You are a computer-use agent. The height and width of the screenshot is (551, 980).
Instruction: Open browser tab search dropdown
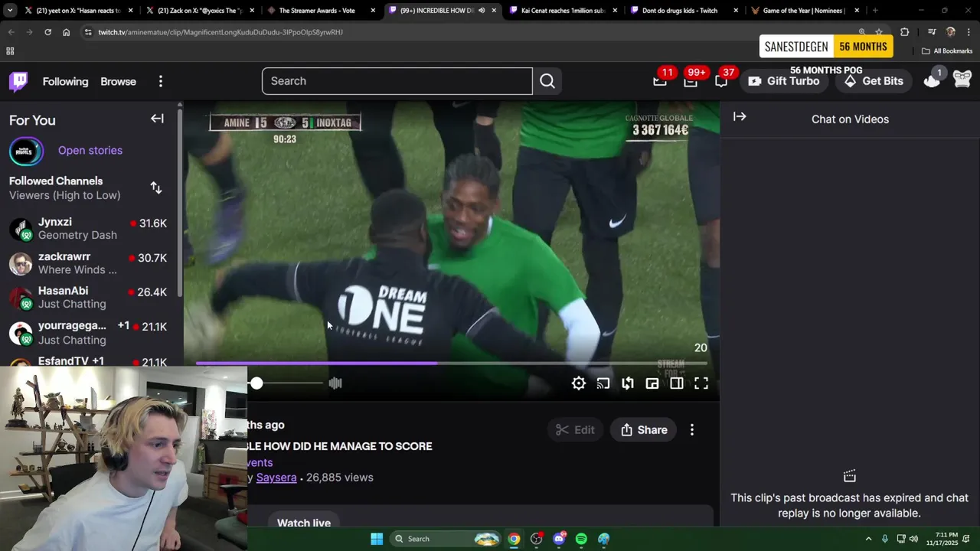pyautogui.click(x=9, y=11)
